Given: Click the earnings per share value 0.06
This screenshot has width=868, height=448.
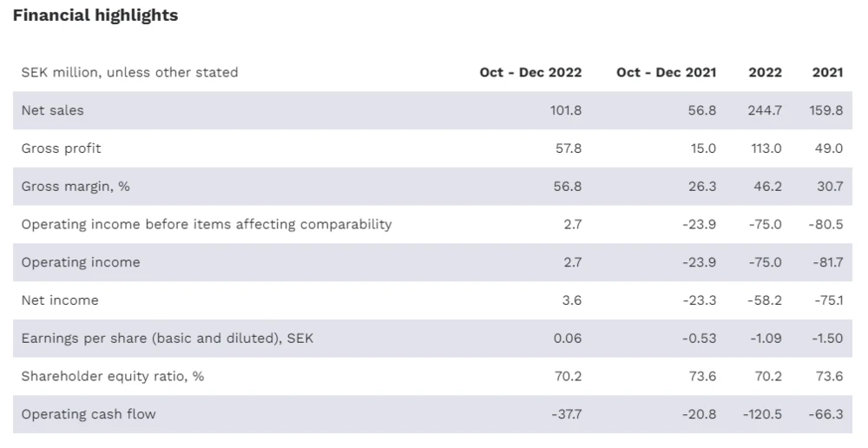Looking at the screenshot, I should (x=568, y=338).
